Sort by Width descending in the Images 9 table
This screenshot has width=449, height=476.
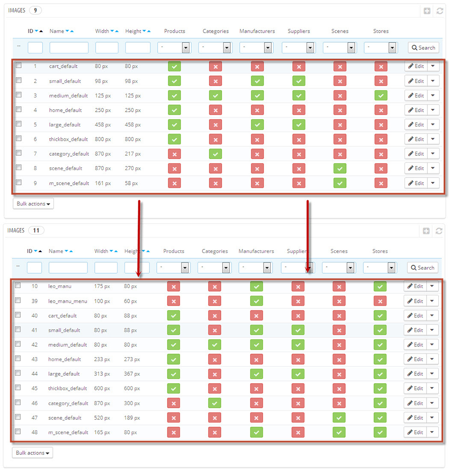pos(112,31)
